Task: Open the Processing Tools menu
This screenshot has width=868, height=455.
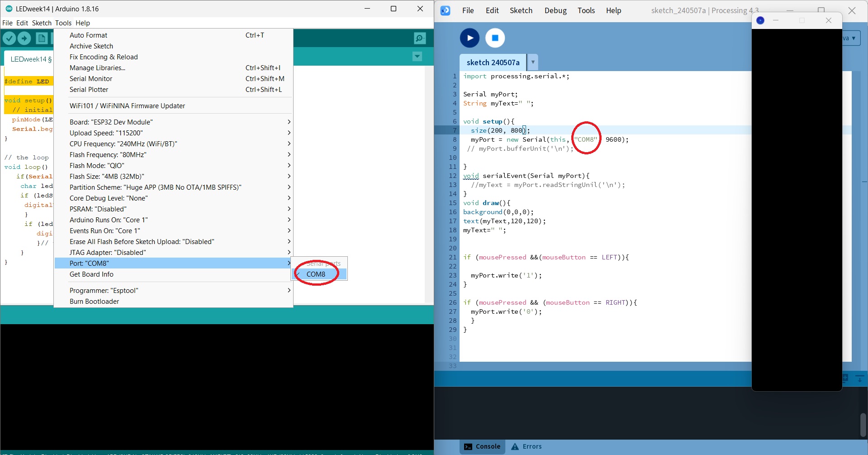Action: click(x=586, y=10)
